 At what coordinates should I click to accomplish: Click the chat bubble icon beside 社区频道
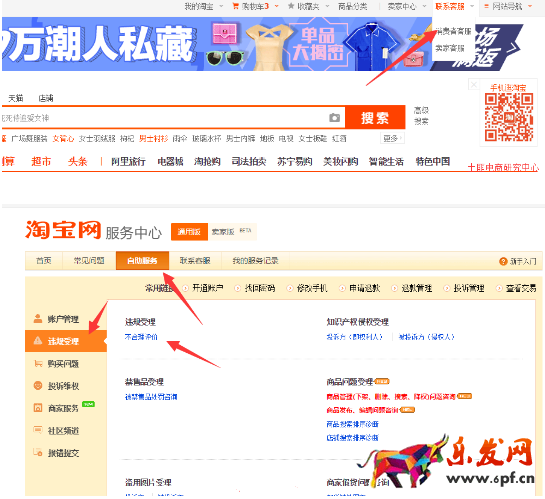tap(38, 430)
